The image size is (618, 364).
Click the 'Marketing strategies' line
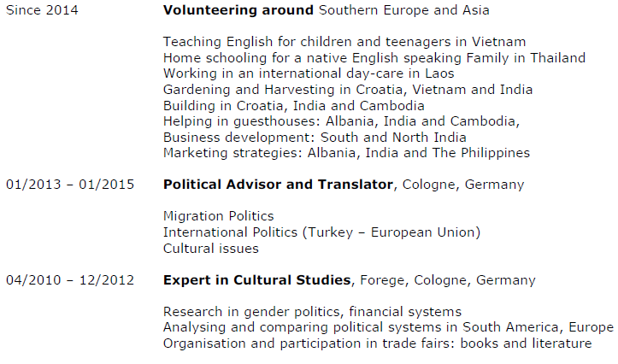point(346,153)
